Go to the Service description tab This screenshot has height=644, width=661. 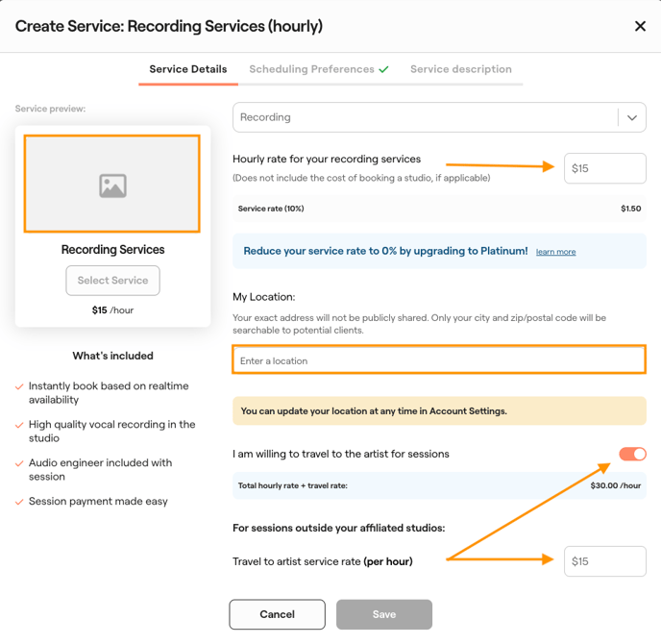coord(460,69)
